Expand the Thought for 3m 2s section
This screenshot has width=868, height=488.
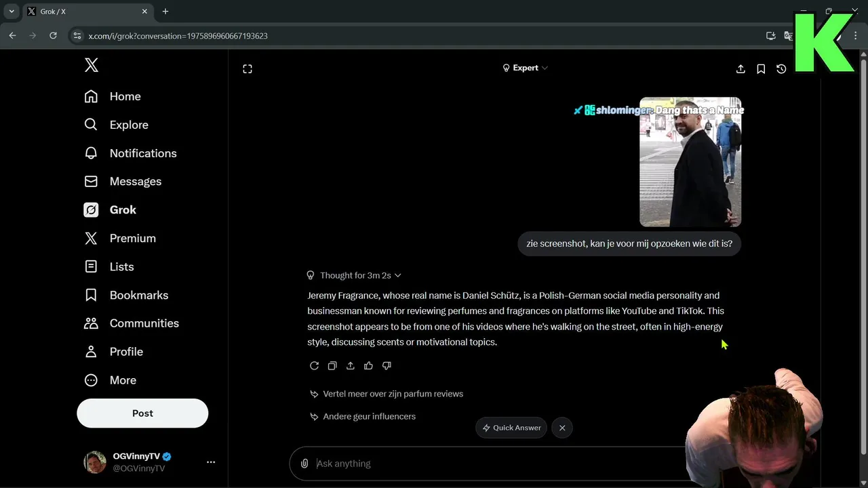click(354, 275)
